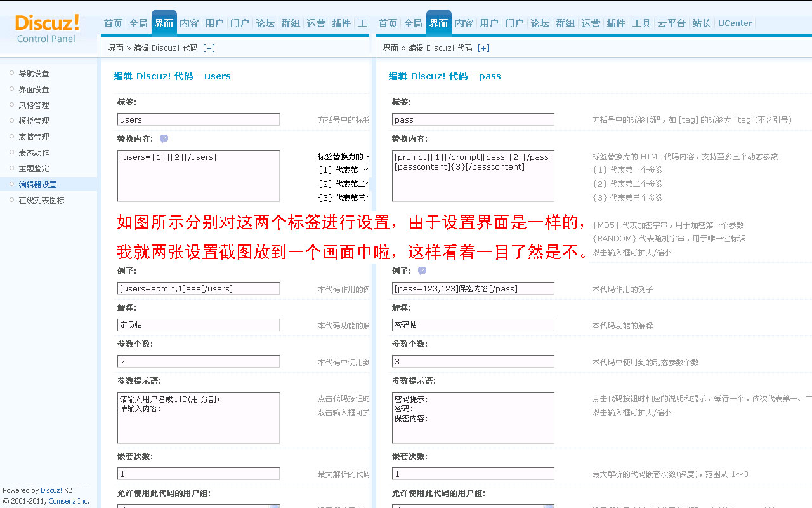Select 风格管理 sidebar entry
Image resolution: width=812 pixels, height=508 pixels.
(x=34, y=105)
